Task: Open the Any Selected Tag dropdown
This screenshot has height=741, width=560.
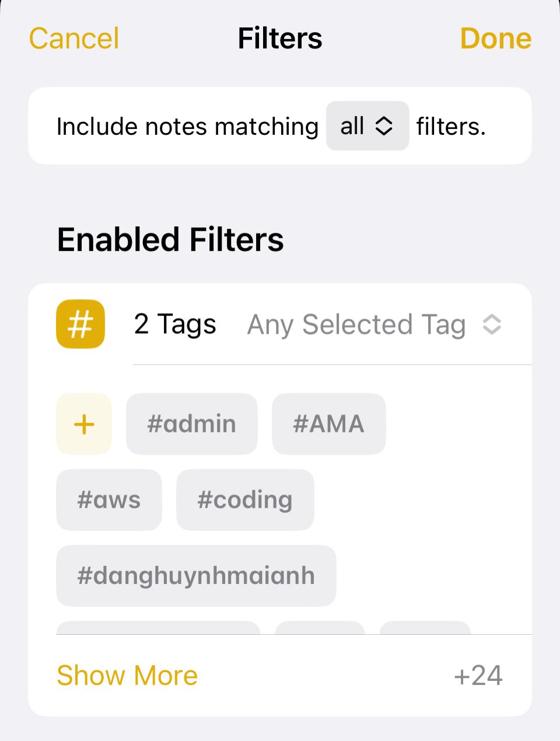Action: (374, 324)
